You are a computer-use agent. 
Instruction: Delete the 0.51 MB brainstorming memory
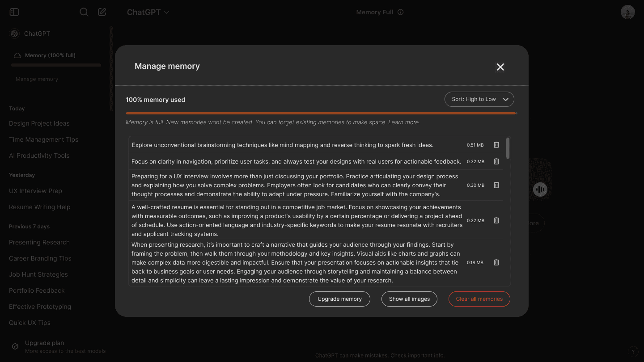(x=496, y=145)
